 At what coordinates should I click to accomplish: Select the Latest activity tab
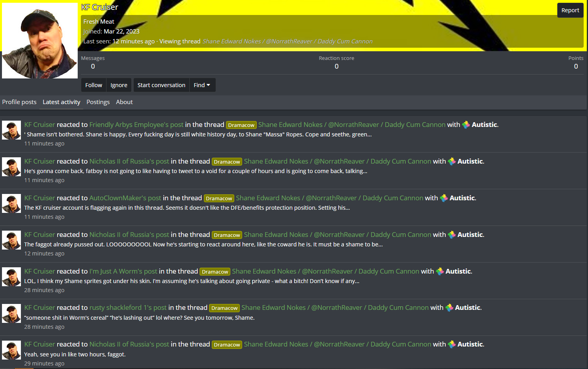(x=62, y=102)
